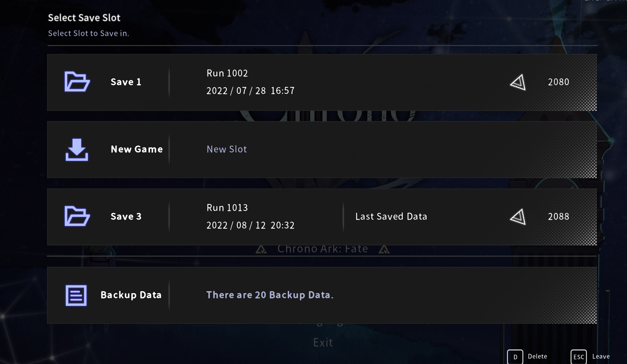Click the triangle currency icon beside 2080
This screenshot has height=364, width=627.
[x=518, y=82]
